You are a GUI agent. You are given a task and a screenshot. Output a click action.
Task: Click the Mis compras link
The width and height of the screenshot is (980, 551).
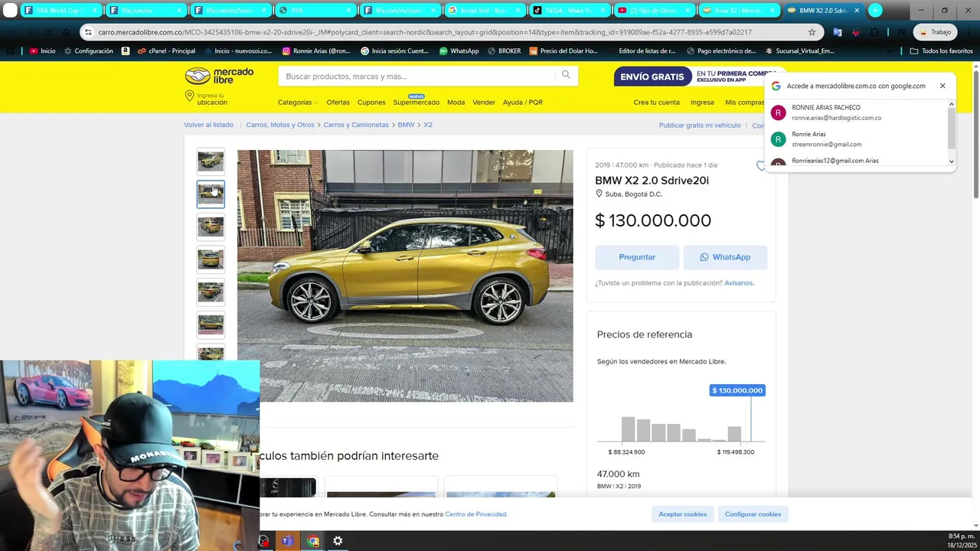coord(744,103)
